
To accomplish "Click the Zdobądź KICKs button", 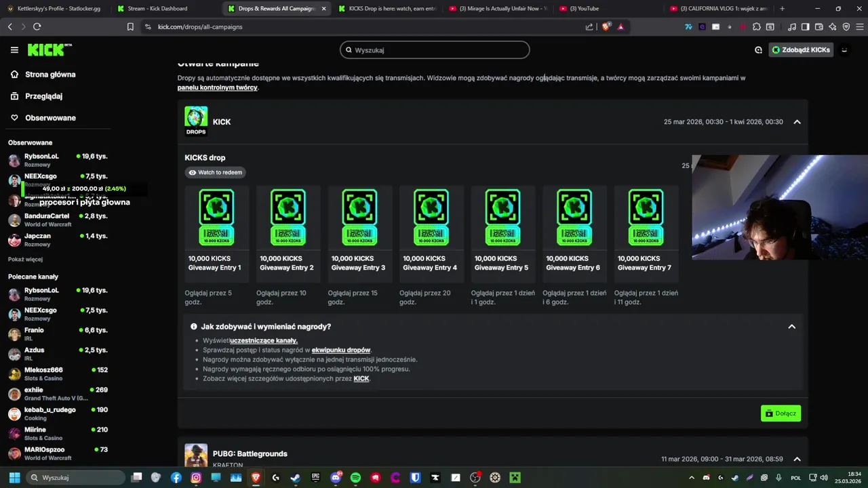I will coord(801,49).
